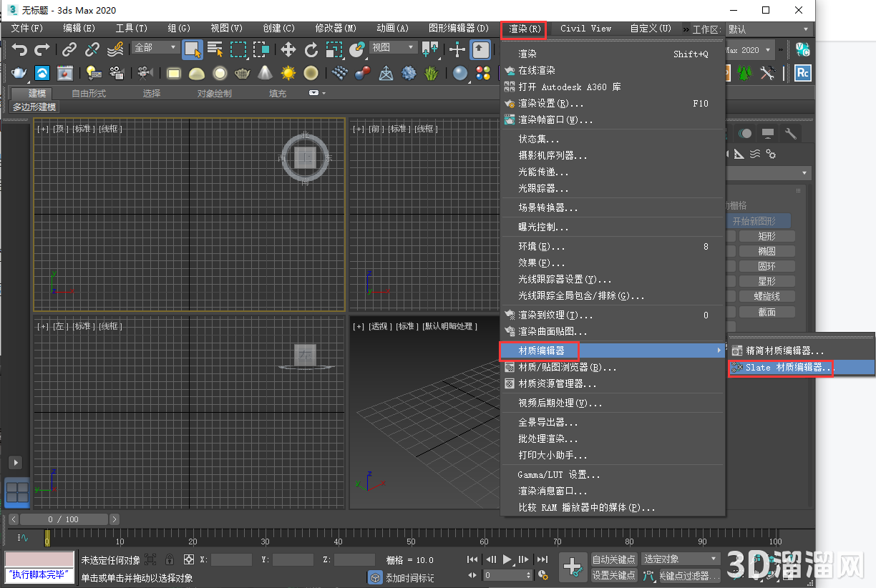Screen dimensions: 876x588
Task: Pick the Rectangular selection region icon
Action: click(x=240, y=50)
